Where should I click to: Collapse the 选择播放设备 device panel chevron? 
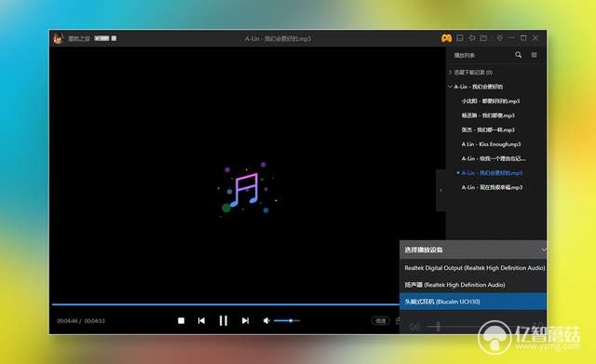(544, 249)
